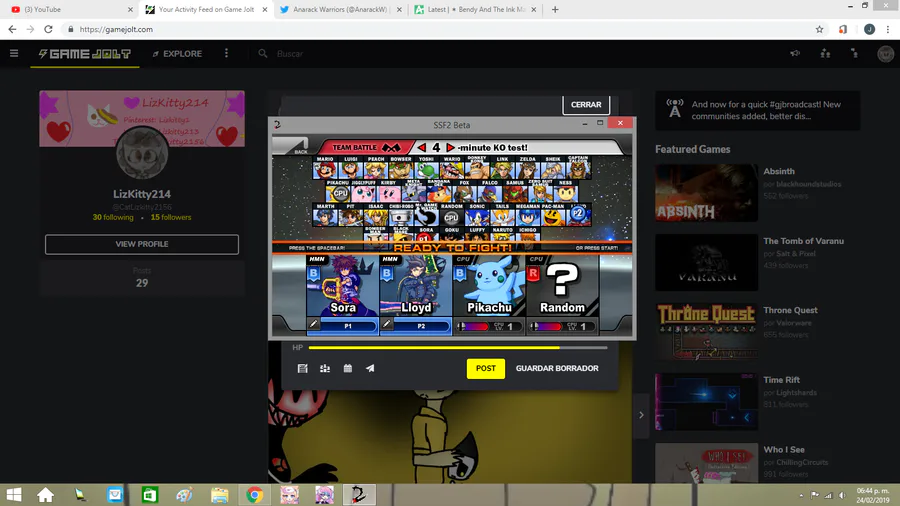Screen dimensions: 900x506
Task: Open the Game Jolt hamburger menu
Action: (14, 53)
